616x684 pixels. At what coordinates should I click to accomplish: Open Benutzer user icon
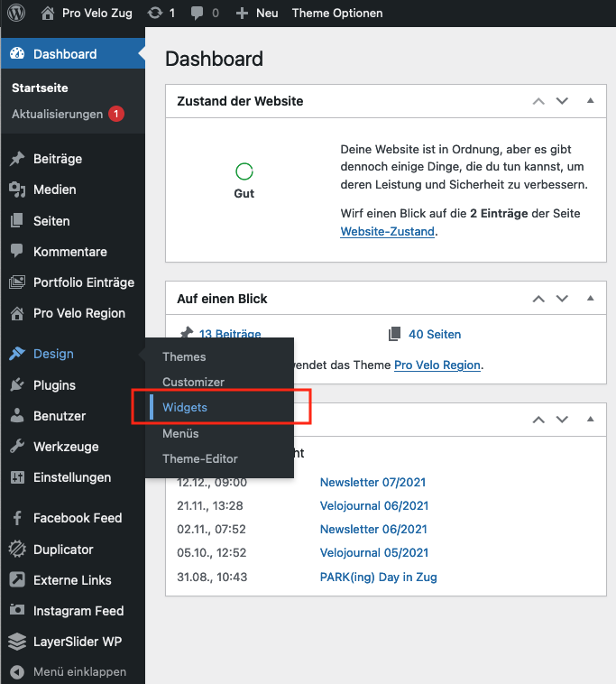pos(16,416)
